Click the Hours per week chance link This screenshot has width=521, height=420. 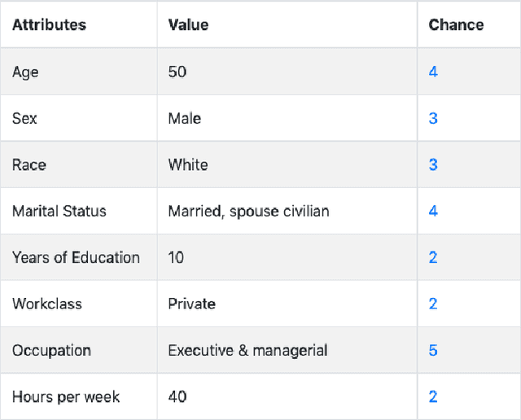tap(433, 396)
